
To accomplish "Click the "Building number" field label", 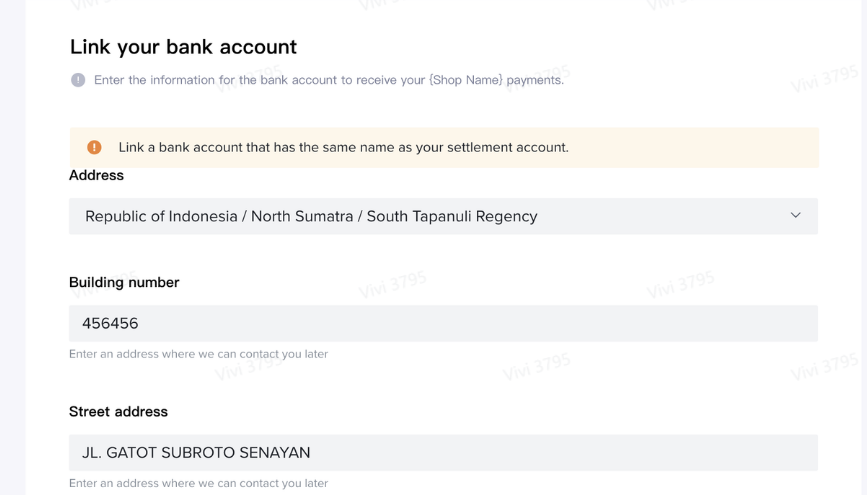I will pyautogui.click(x=124, y=283).
